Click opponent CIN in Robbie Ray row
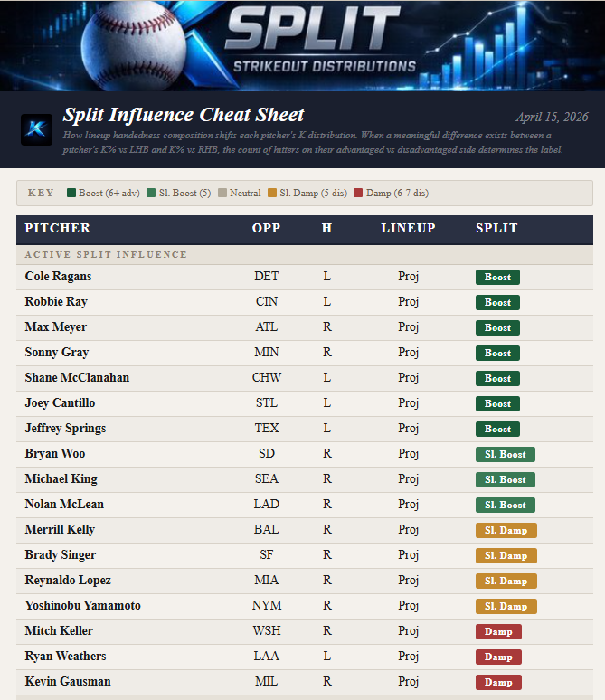The width and height of the screenshot is (605, 700). pos(267,302)
